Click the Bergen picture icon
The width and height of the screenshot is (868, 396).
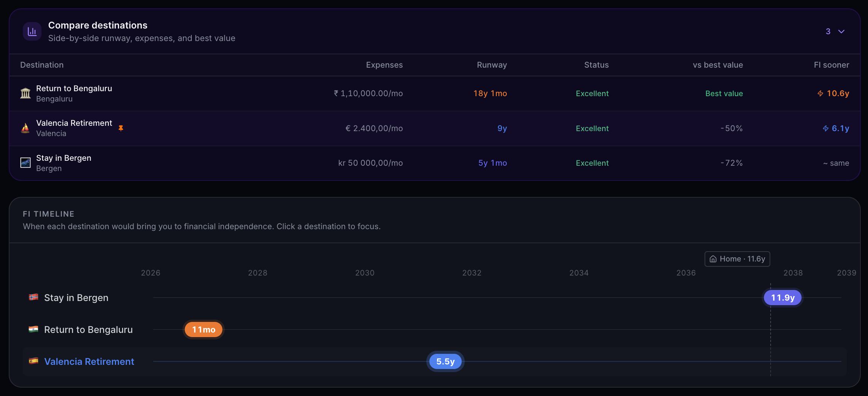pyautogui.click(x=25, y=163)
